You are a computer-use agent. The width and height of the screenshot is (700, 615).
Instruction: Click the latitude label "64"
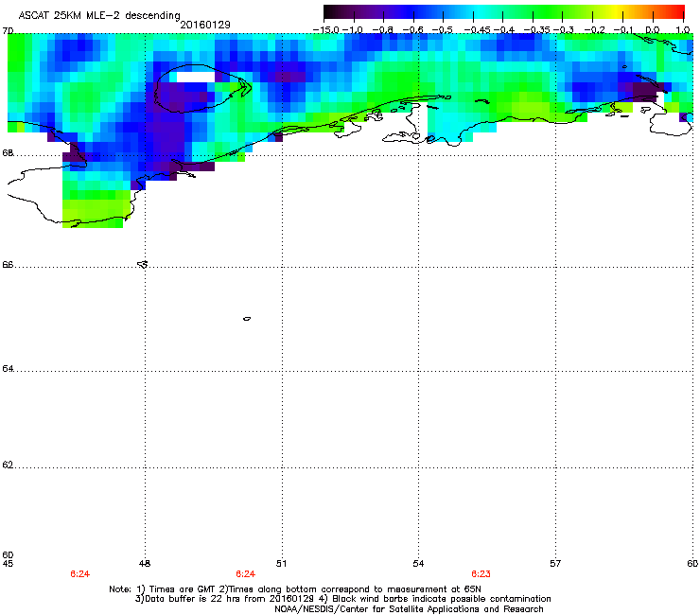tap(8, 368)
